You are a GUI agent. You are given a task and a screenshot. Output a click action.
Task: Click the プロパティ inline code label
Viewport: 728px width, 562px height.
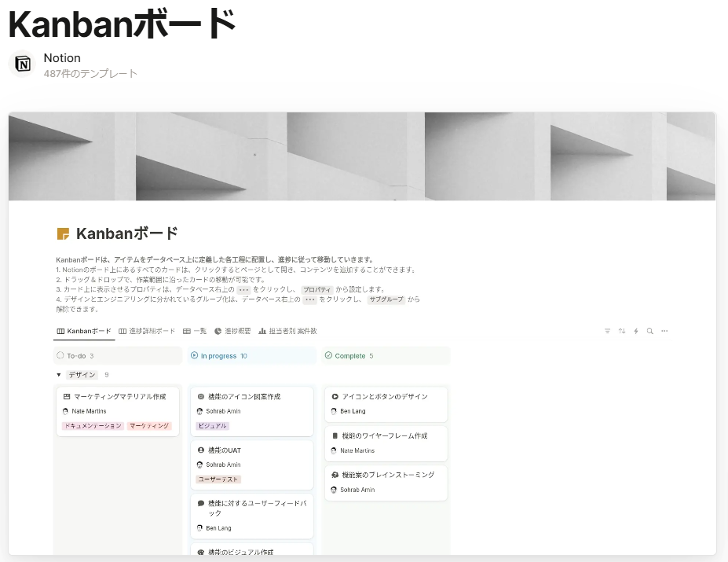(317, 289)
